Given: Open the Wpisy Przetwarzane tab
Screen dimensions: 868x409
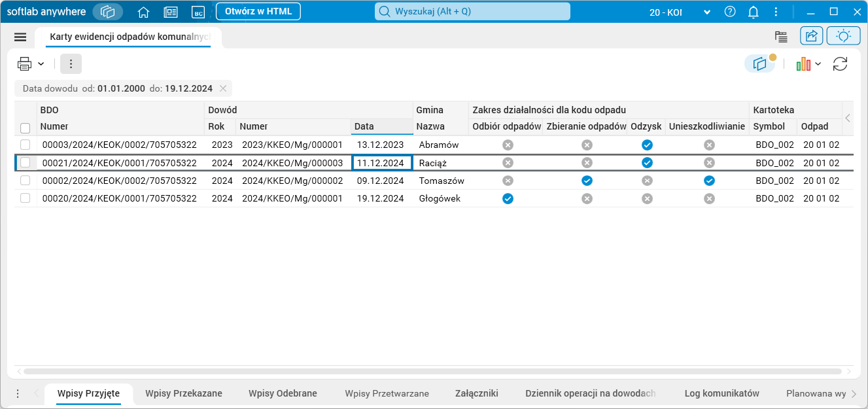Looking at the screenshot, I should point(387,393).
